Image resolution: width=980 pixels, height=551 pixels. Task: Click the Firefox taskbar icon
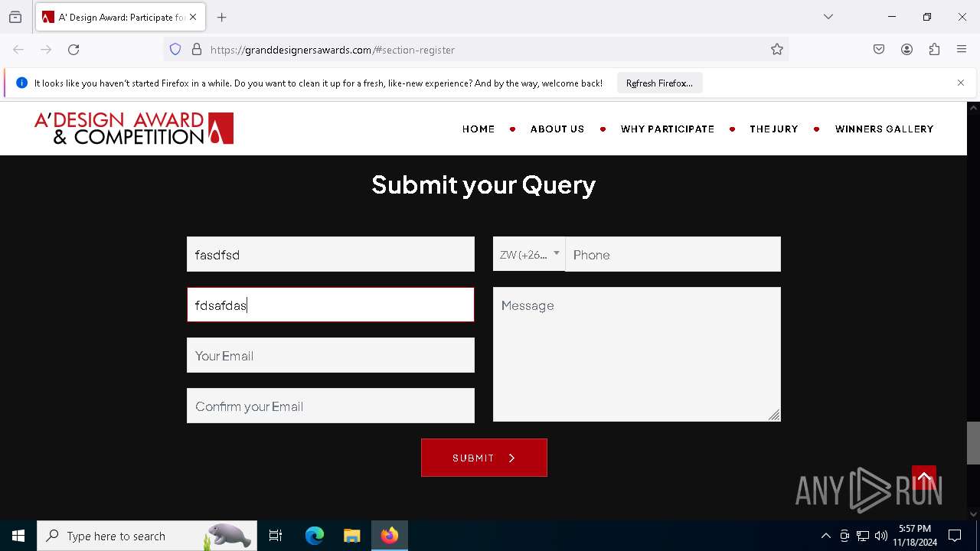(x=390, y=536)
